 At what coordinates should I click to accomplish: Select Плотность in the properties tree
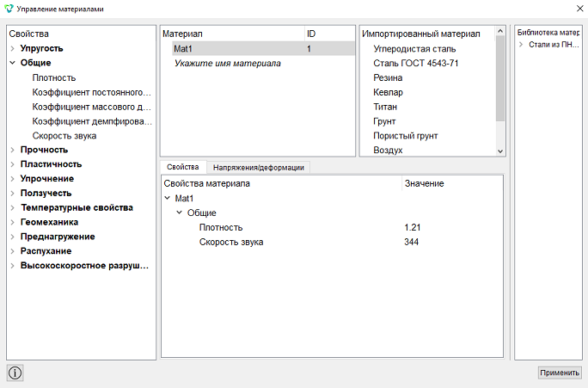click(x=54, y=77)
